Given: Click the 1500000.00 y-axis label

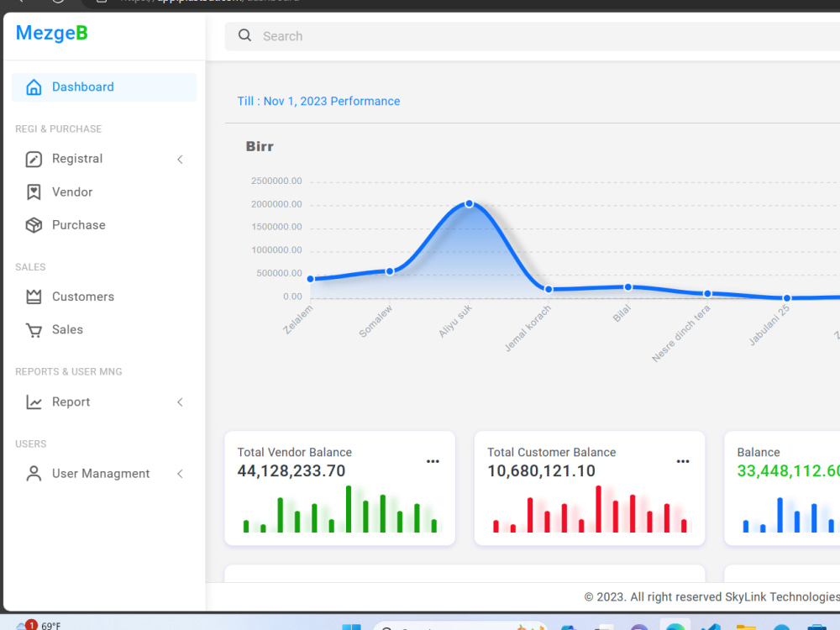Looking at the screenshot, I should click(x=276, y=227).
